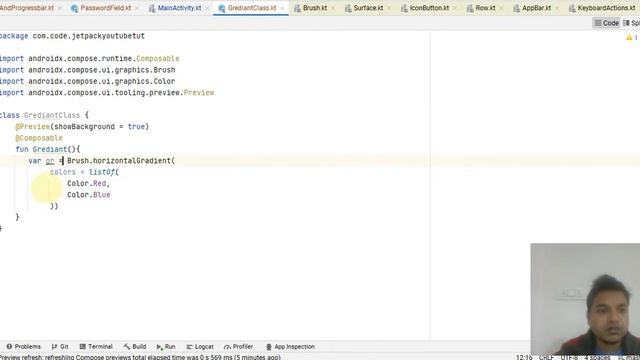
Task: Click the 12:16 caret position indicator
Action: click(x=524, y=357)
